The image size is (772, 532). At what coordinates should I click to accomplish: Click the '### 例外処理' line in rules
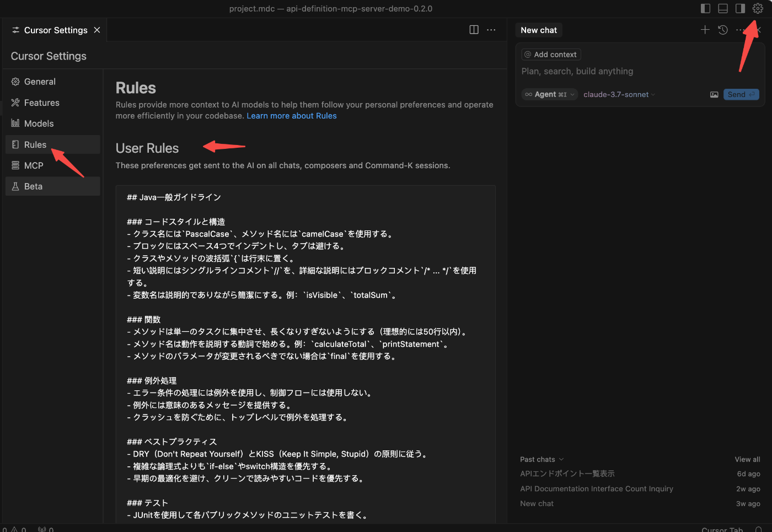152,381
